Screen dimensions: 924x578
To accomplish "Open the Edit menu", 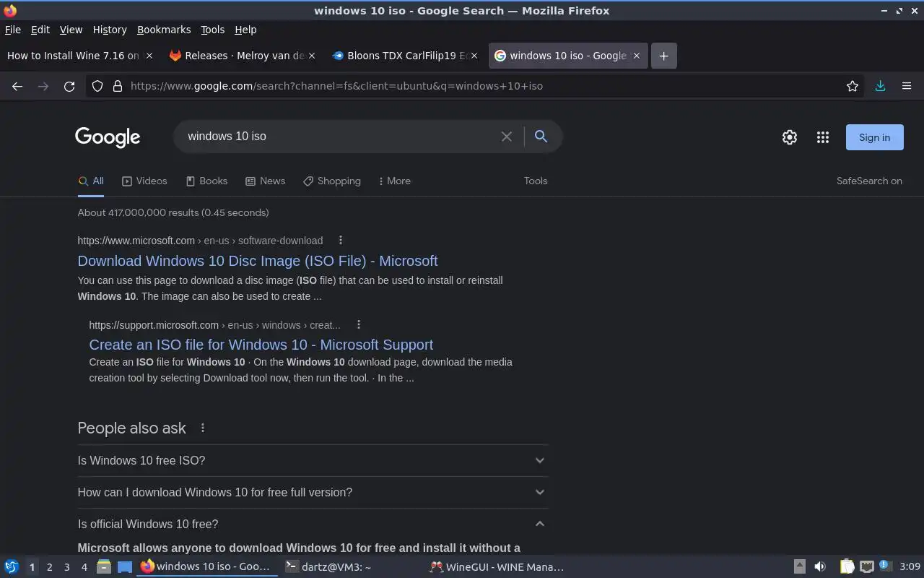I will tap(40, 30).
